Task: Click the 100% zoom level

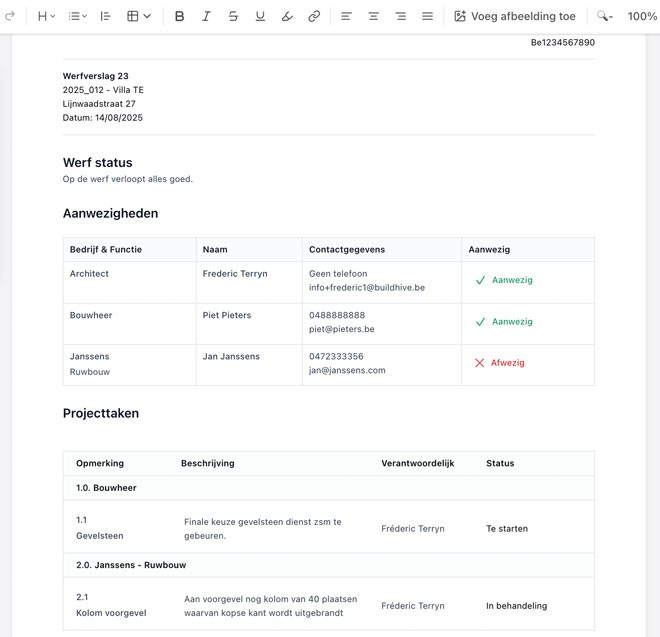Action: pos(642,16)
